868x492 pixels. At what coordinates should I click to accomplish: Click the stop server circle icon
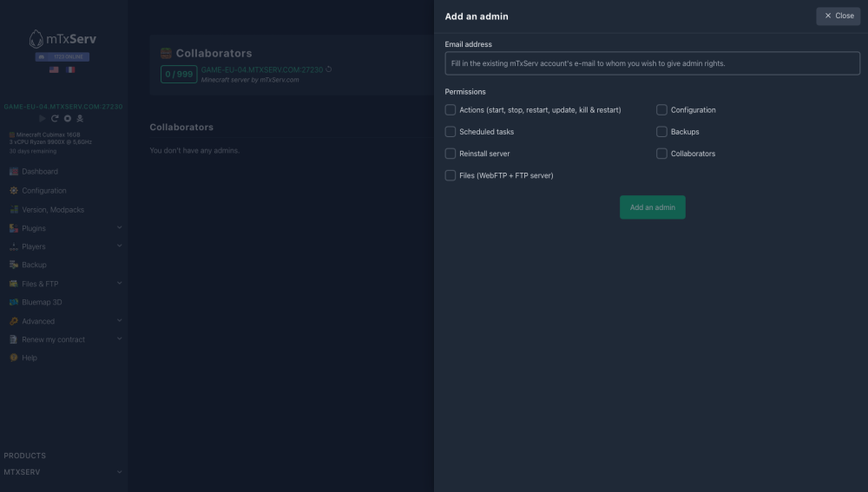coord(67,118)
